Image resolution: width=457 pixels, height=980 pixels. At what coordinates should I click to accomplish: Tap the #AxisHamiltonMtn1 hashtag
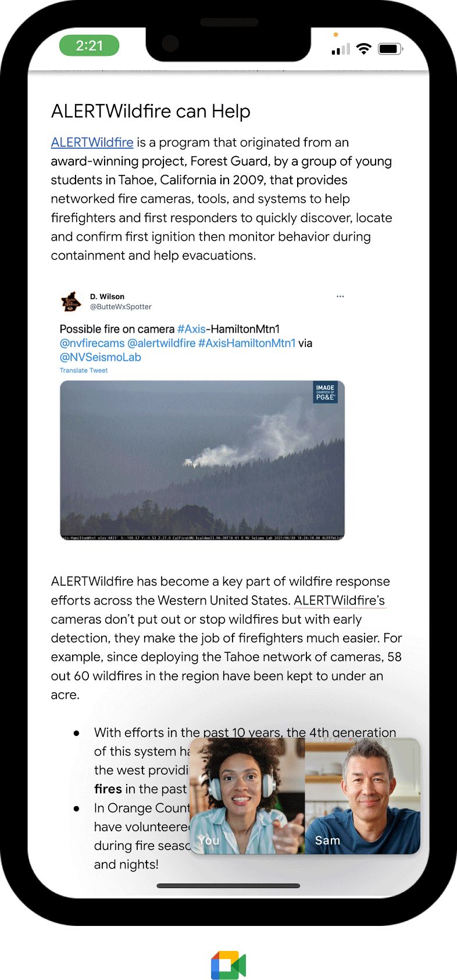point(247,343)
